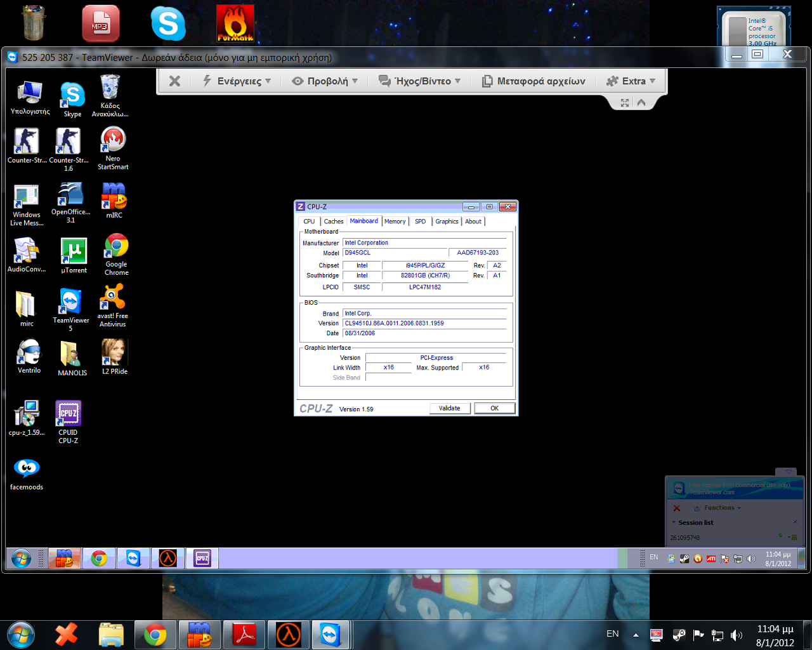Open the Ήχος/Βίντεο dropdown menu
812x650 pixels.
click(x=419, y=81)
